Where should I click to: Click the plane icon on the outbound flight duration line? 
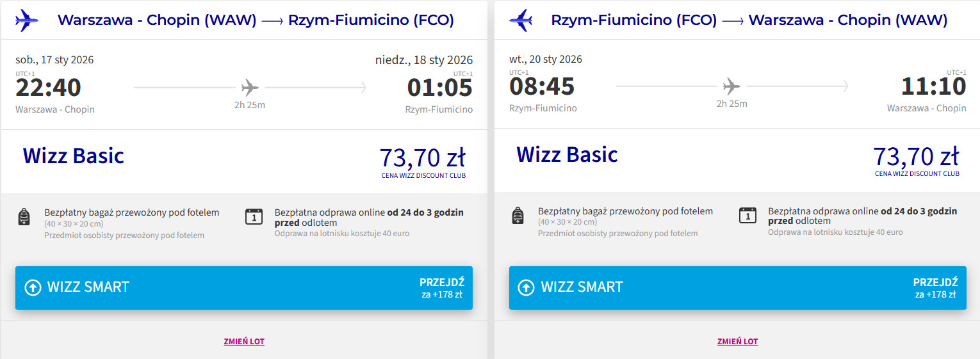click(x=250, y=86)
